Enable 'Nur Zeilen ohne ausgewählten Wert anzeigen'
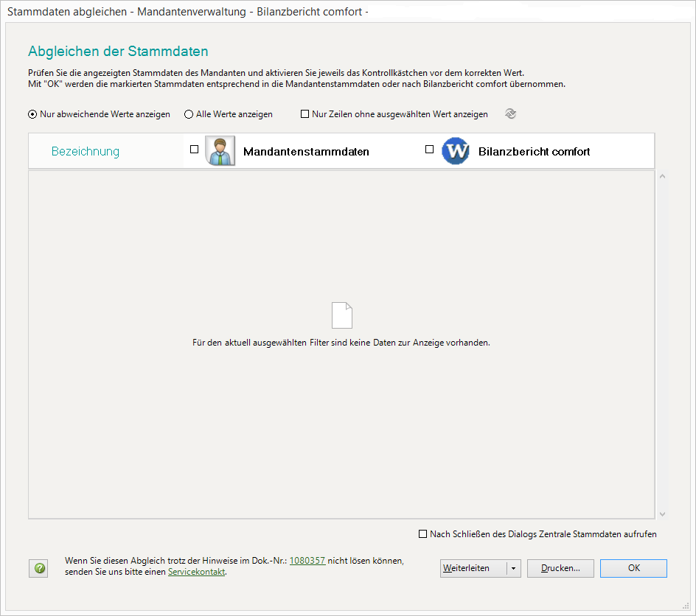Image resolution: width=696 pixels, height=616 pixels. (x=304, y=114)
